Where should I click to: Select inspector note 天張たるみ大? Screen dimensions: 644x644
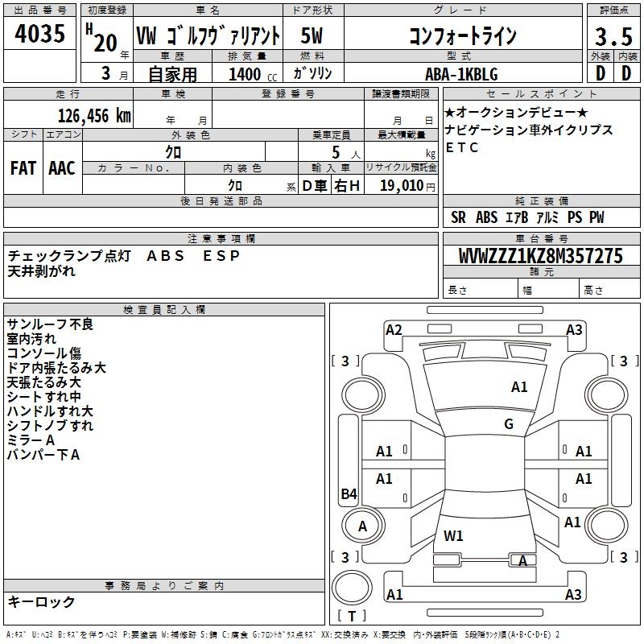(44, 382)
